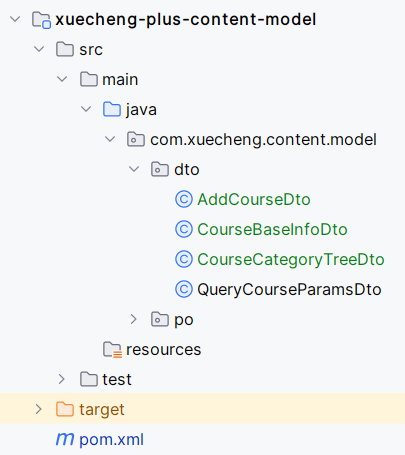The image size is (405, 455).
Task: Click the blue java source folder icon
Action: (112, 109)
